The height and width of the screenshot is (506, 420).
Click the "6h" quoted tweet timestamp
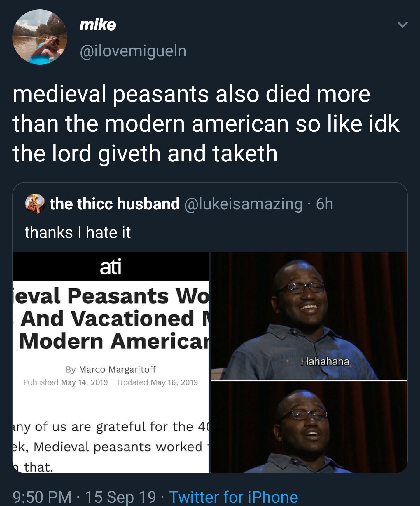click(324, 204)
